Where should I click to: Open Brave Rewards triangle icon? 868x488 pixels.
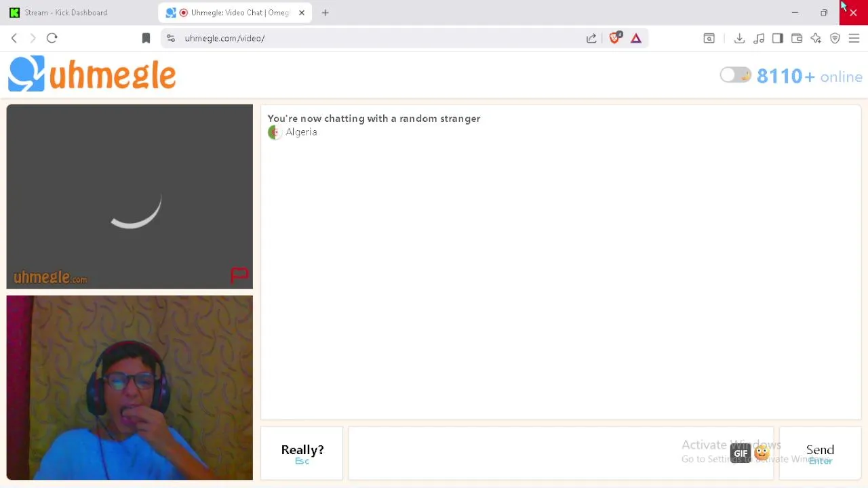[636, 39]
